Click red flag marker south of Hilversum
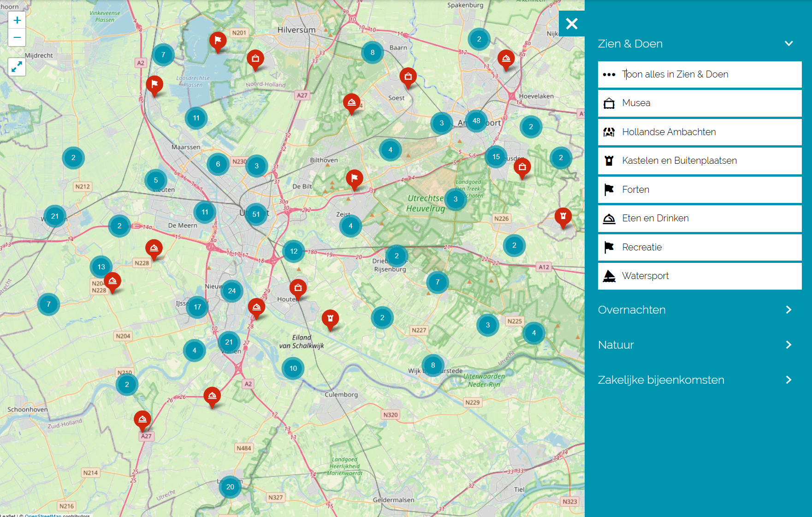 (218, 42)
